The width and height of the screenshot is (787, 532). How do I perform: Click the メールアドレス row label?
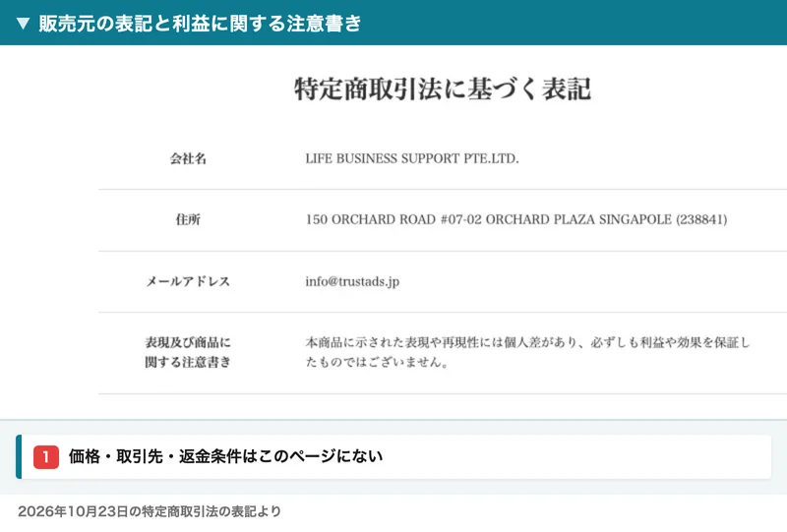click(188, 281)
